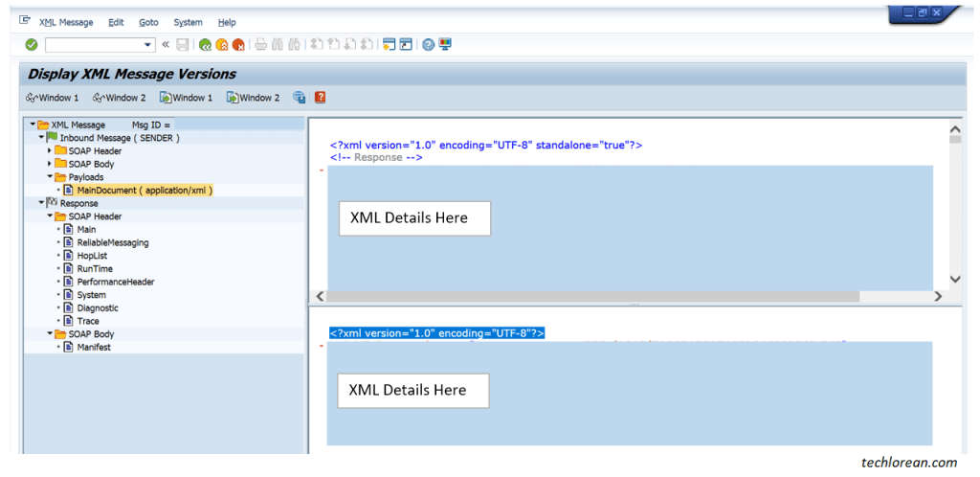980x477 pixels.
Task: Click the upper pane scroll-left arrow
Action: click(x=320, y=296)
